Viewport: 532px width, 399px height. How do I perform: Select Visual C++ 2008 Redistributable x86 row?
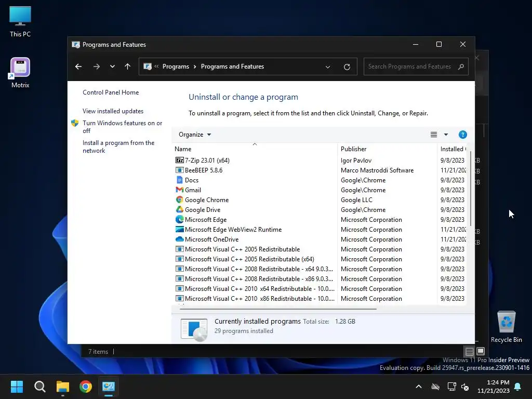coord(319,278)
